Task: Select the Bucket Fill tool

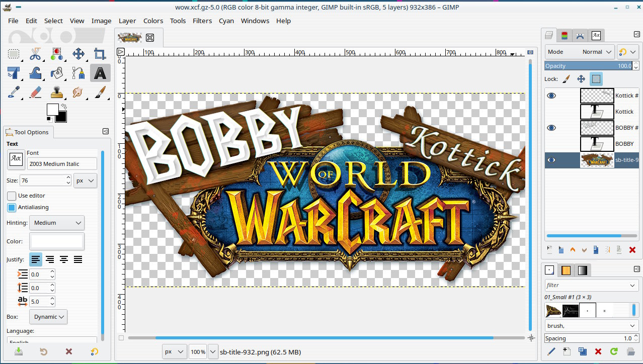Action: point(57,73)
